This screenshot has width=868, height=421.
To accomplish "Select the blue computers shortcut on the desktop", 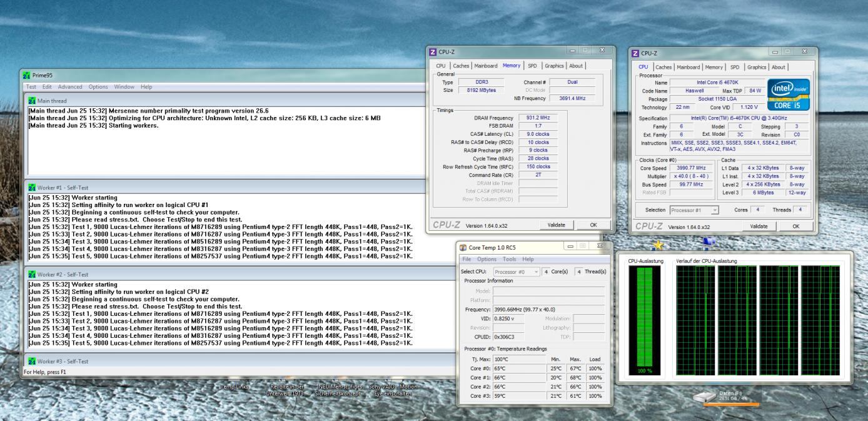I will point(708,243).
